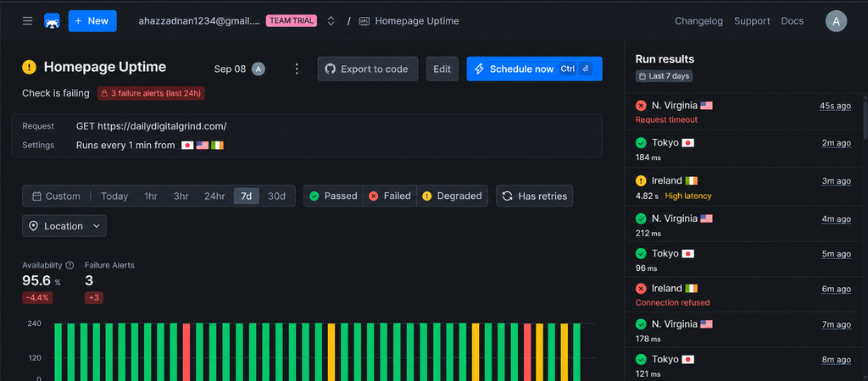Click the small author avatar next to Sep 08
This screenshot has height=381, width=868.
tap(258, 69)
